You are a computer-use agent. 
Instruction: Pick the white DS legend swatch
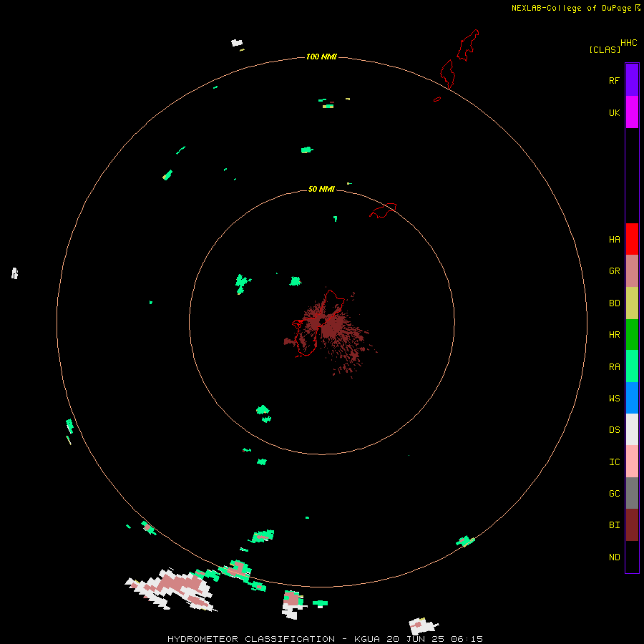(632, 429)
